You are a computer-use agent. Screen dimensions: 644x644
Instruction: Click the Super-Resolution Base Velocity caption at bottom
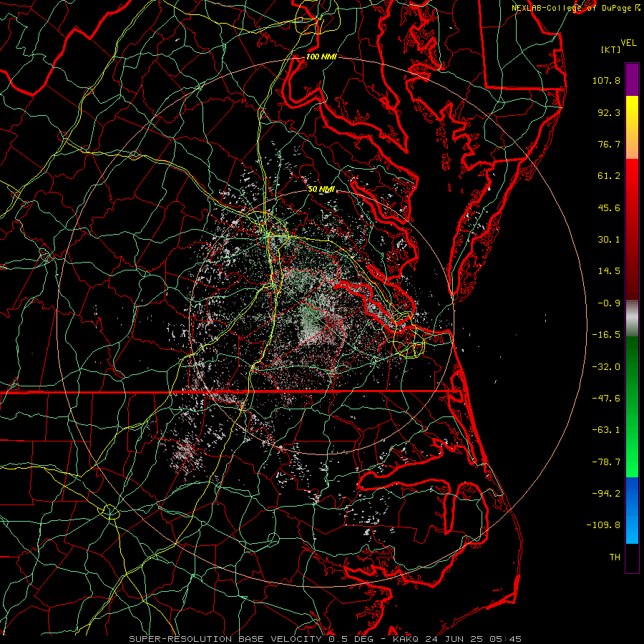pos(325,639)
